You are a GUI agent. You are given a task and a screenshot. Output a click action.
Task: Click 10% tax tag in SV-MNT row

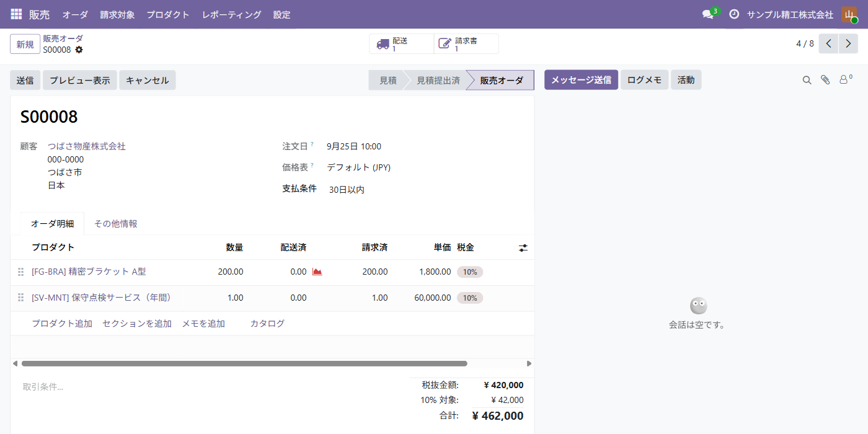pyautogui.click(x=470, y=298)
